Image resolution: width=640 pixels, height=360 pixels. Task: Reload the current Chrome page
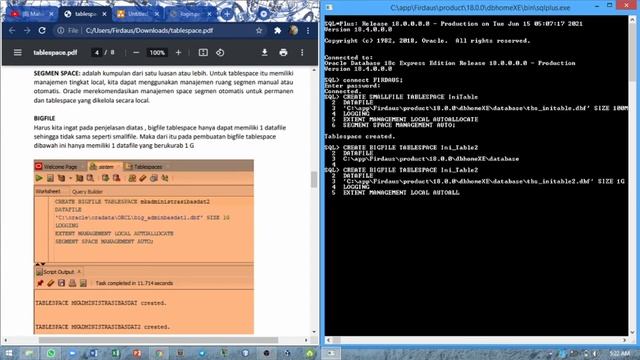click(42, 31)
